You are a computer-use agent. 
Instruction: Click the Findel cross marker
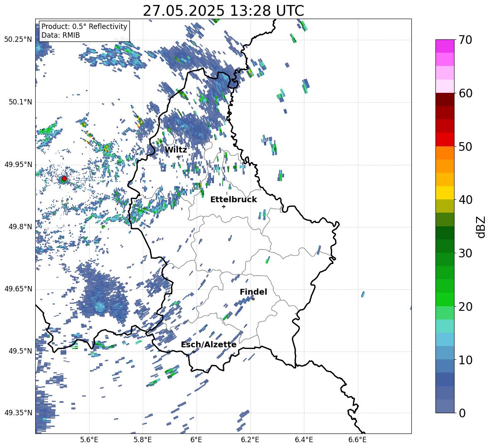(x=253, y=299)
